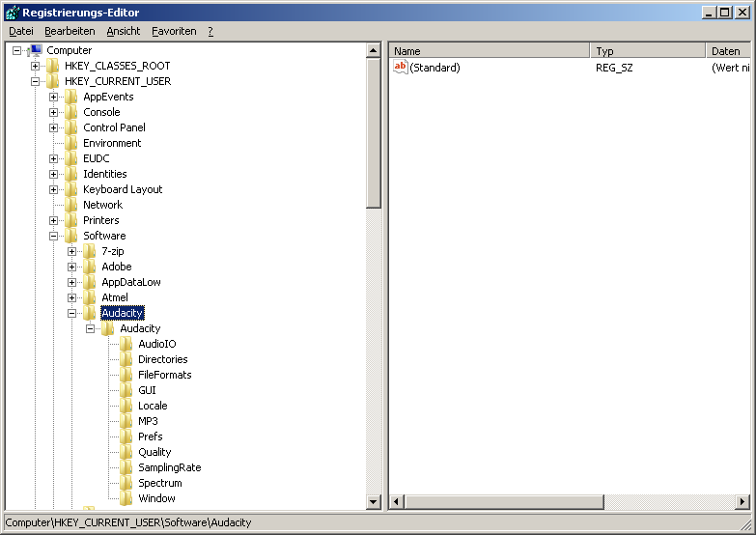Click the (Standard) string value icon
The image size is (756, 535).
400,67
